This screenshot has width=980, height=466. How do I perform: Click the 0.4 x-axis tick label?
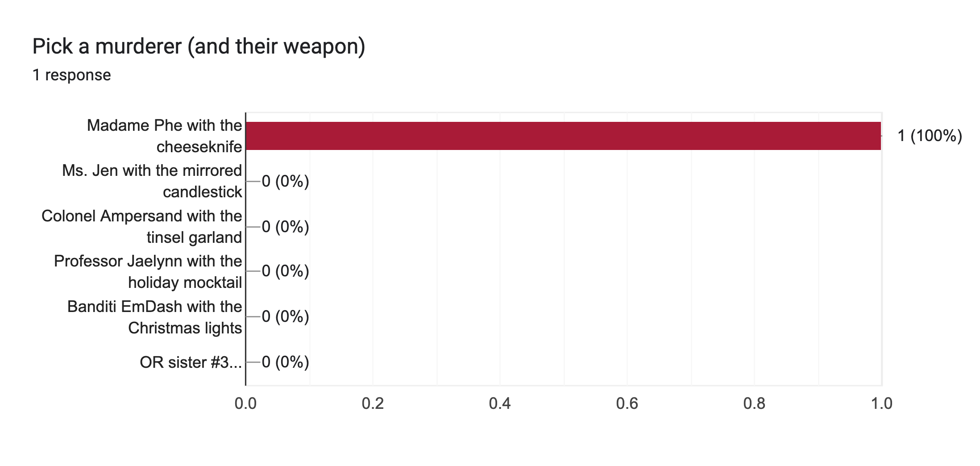coord(500,404)
